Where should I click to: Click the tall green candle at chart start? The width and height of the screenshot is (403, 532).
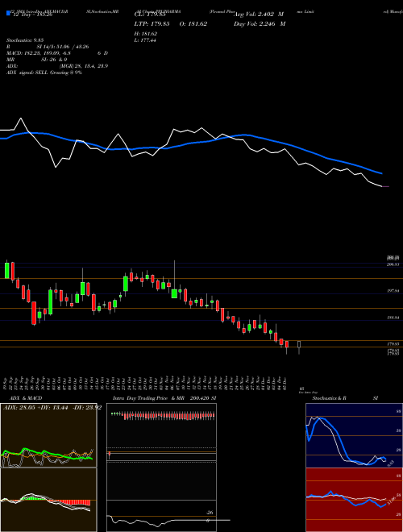pos(6,270)
